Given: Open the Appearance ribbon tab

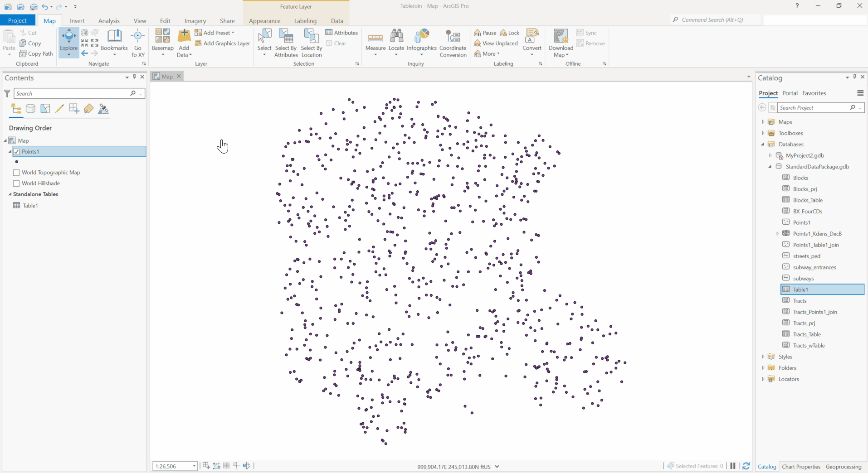Looking at the screenshot, I should click(264, 21).
